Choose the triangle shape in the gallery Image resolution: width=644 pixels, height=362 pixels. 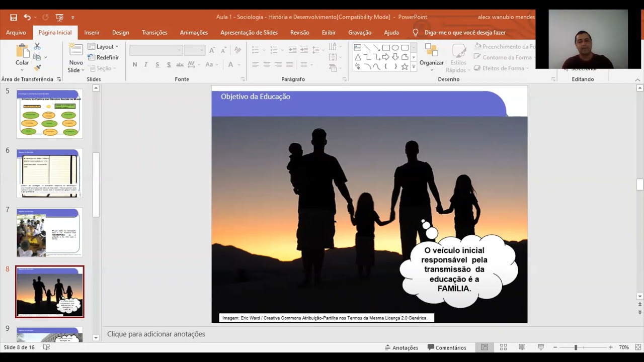pyautogui.click(x=358, y=57)
